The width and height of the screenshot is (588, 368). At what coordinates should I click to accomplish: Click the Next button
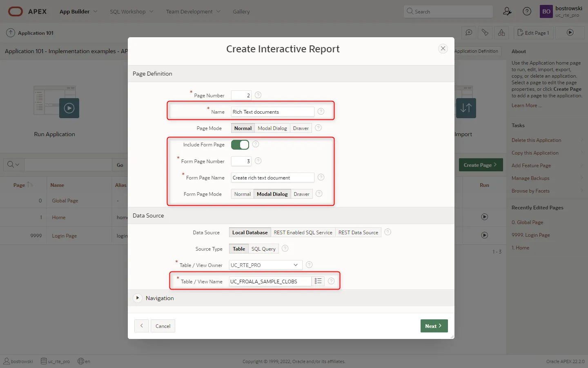coord(434,326)
